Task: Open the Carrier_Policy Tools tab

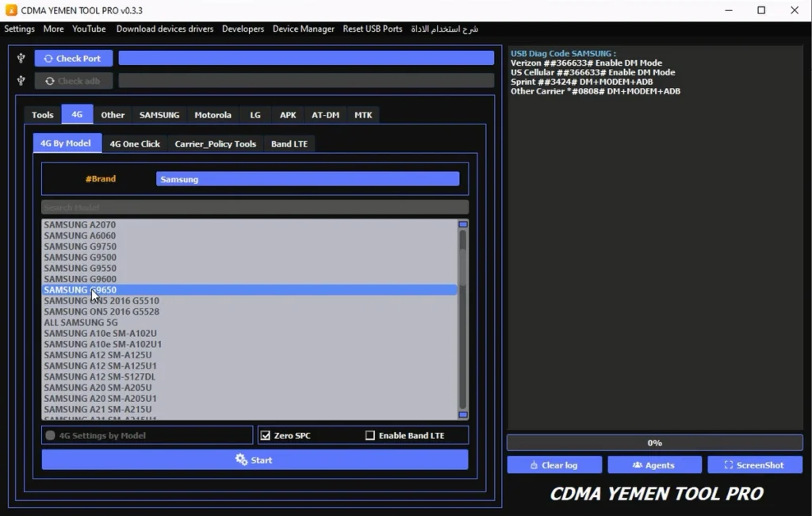Action: click(x=215, y=143)
